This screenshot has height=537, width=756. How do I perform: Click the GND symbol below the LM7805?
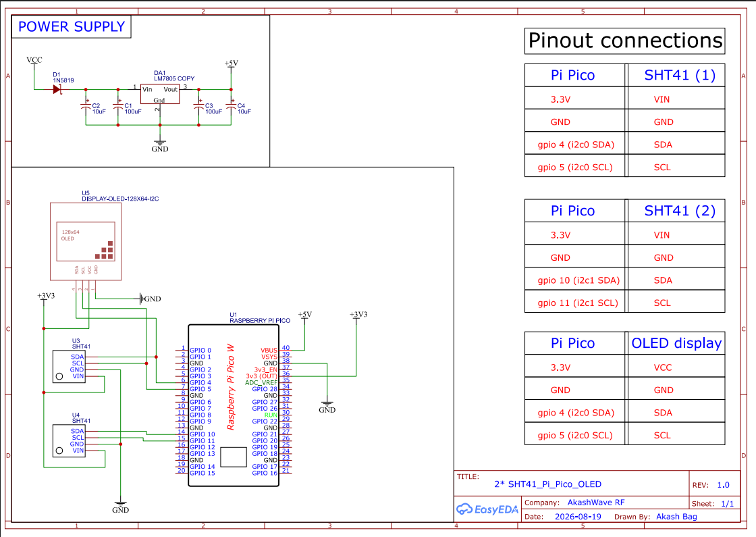159,146
